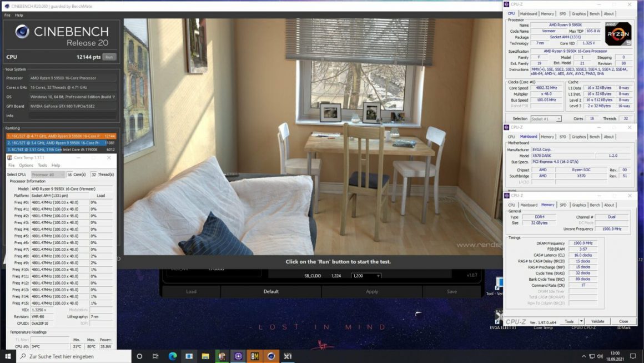Image resolution: width=644 pixels, height=363 pixels.
Task: Open Task View from the taskbar
Action: pos(155,356)
